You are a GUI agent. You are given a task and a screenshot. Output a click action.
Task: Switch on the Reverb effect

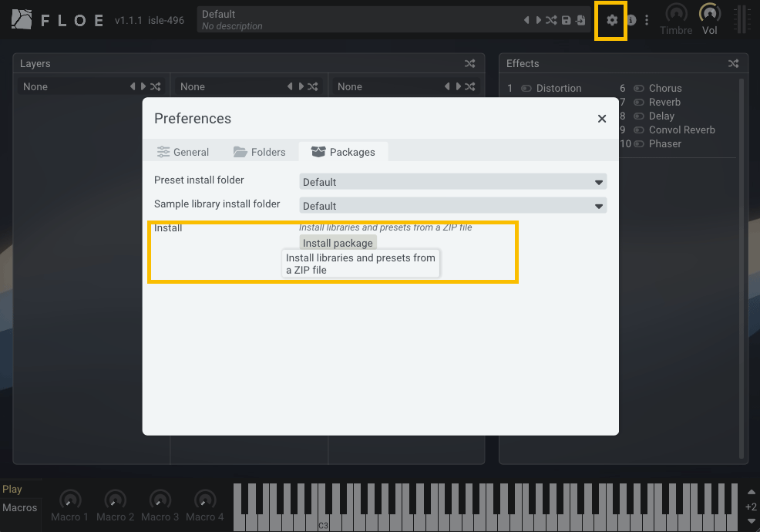tap(639, 103)
